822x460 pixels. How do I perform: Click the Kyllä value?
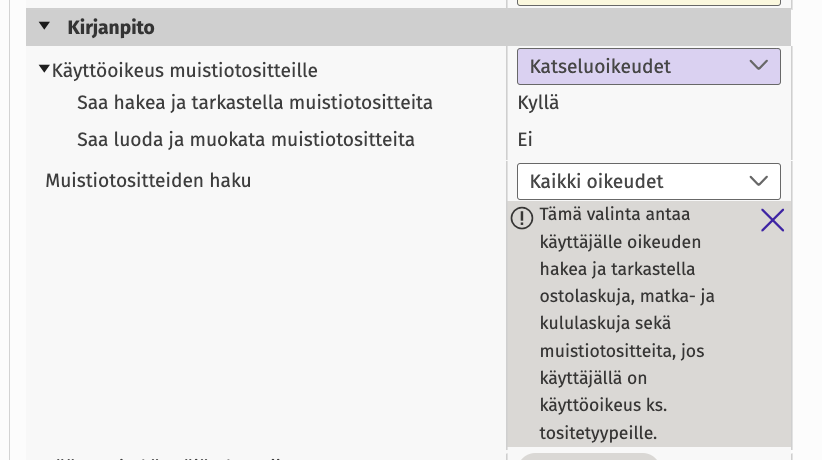tap(538, 103)
